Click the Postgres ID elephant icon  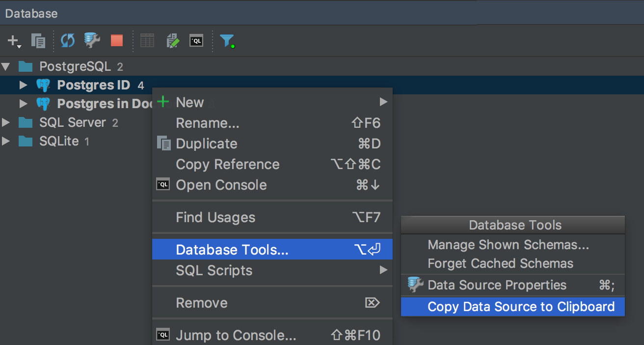43,85
